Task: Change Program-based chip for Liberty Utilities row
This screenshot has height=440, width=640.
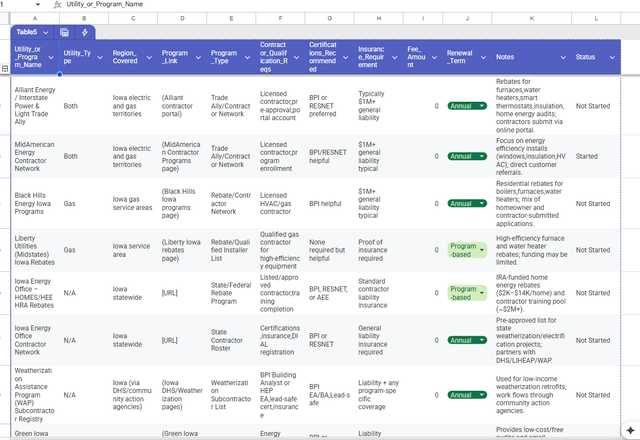Action: (x=467, y=250)
